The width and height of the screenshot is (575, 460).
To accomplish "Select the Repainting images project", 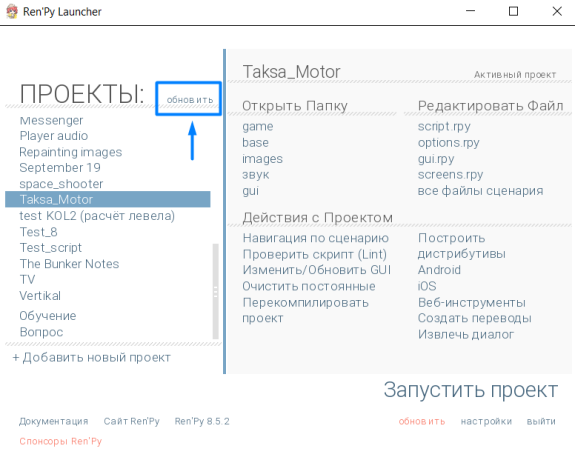I will tap(70, 152).
